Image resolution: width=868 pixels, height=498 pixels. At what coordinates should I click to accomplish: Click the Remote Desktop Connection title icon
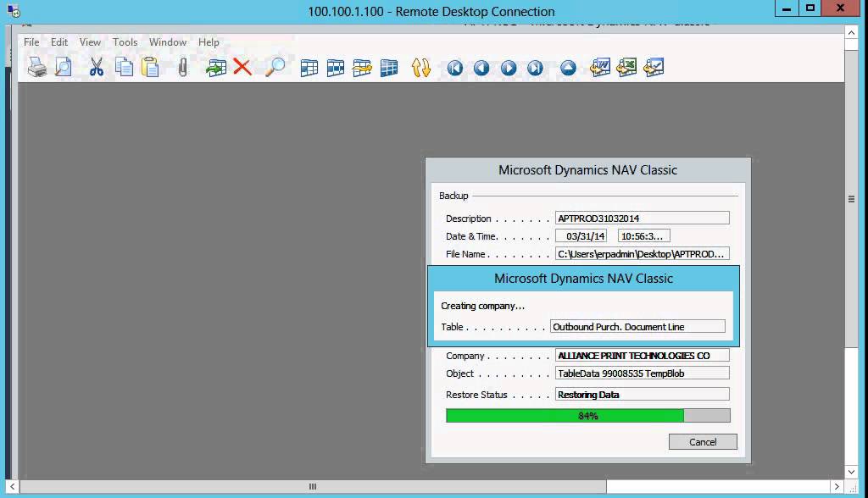tap(14, 10)
